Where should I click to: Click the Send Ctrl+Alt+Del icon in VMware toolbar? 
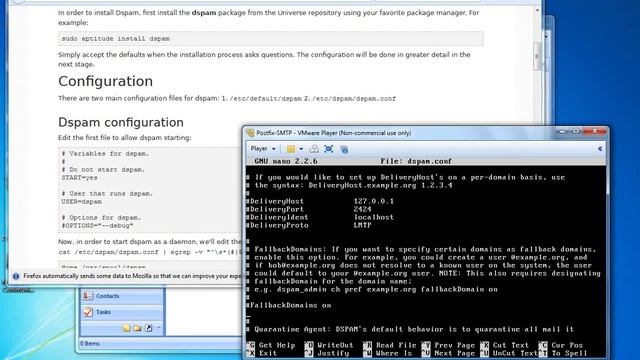click(313, 149)
